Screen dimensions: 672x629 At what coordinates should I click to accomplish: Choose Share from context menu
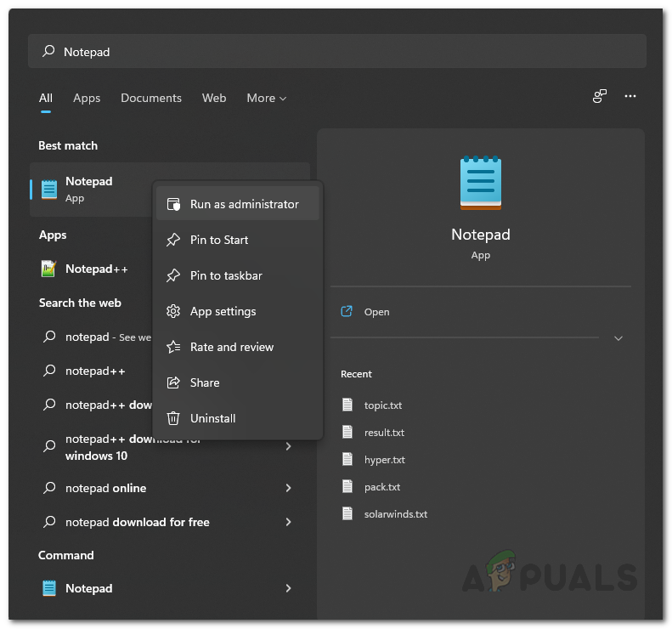pyautogui.click(x=237, y=382)
